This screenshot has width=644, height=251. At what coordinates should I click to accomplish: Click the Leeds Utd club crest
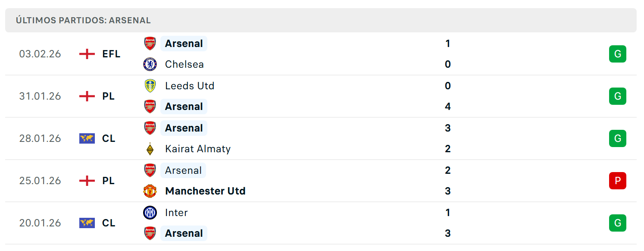point(150,86)
